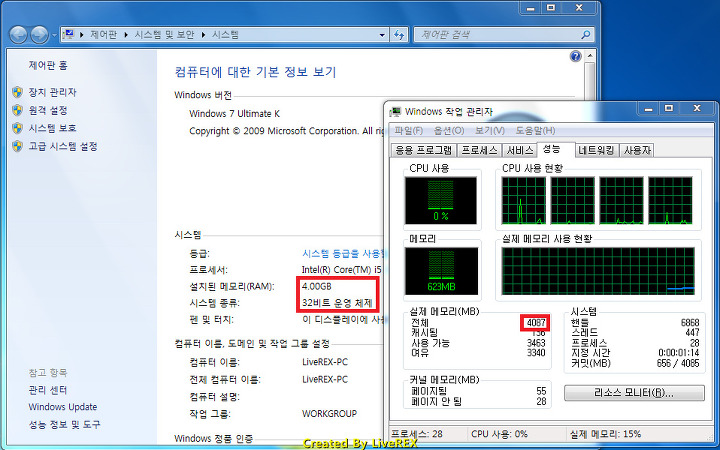Click the address bar computer icon
720x450 pixels.
(69, 34)
